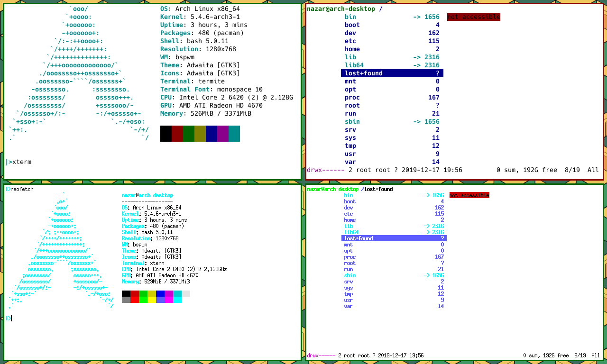Click the teal swatch in termite neofetch
Image resolution: width=607 pixels, height=364 pixels.
point(234,133)
